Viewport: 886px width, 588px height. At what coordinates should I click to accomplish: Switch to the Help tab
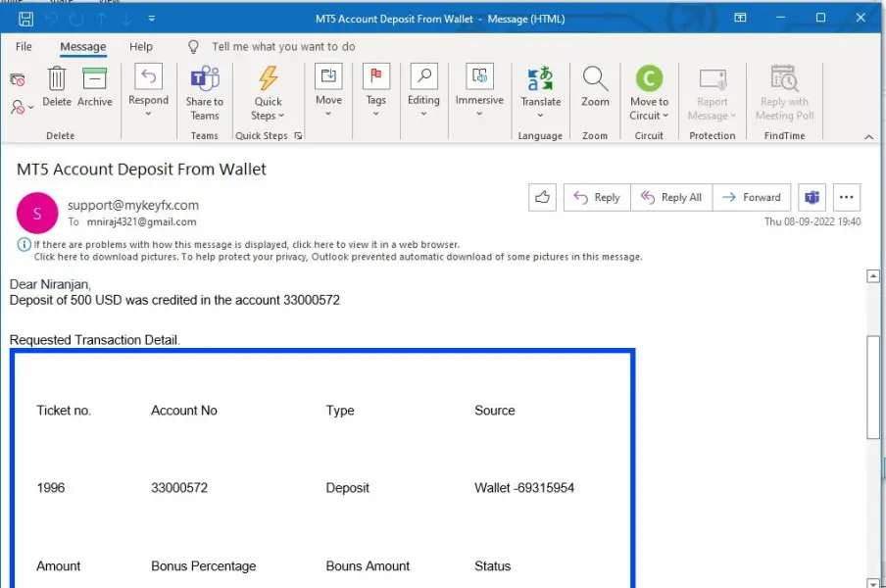click(141, 46)
